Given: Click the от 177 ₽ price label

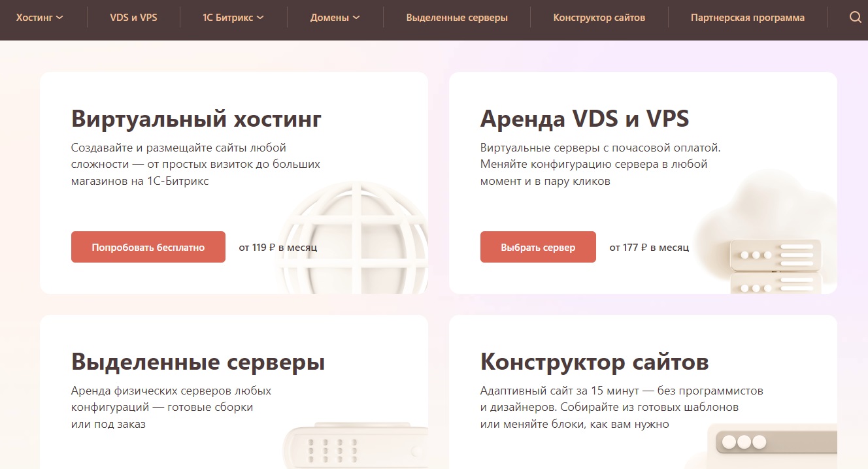Looking at the screenshot, I should [648, 247].
